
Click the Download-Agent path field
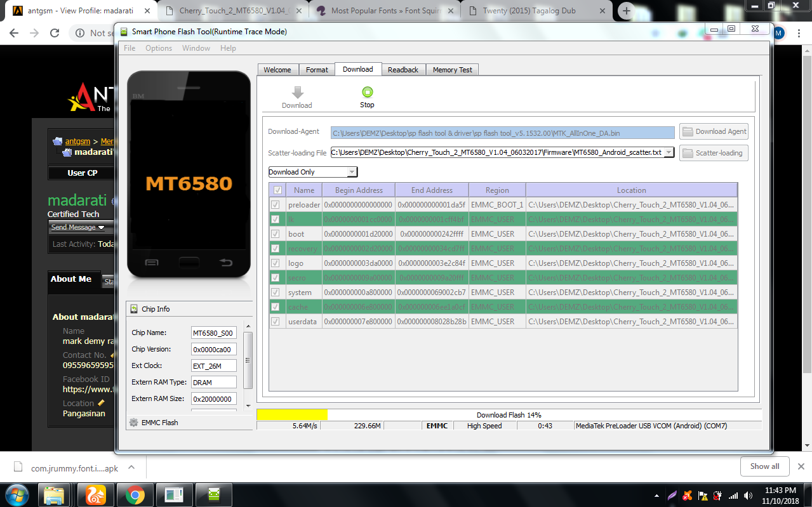tap(503, 133)
